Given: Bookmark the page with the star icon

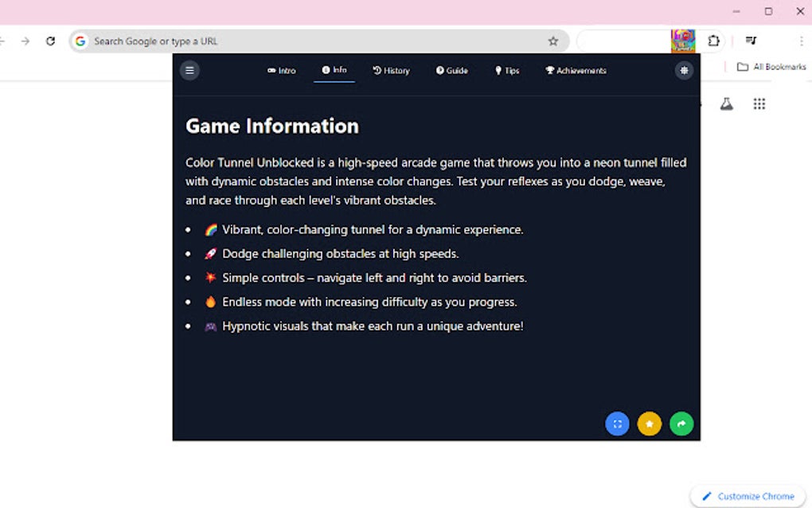Looking at the screenshot, I should tap(553, 40).
